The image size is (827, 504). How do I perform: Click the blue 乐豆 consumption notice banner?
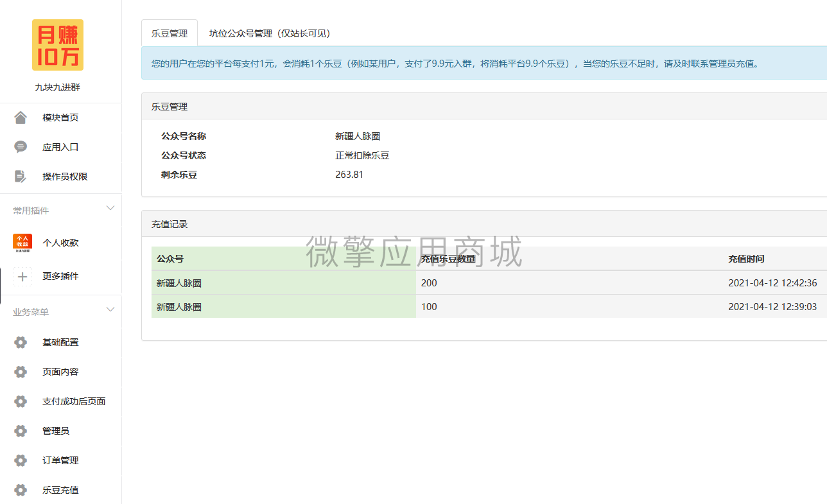pos(484,63)
